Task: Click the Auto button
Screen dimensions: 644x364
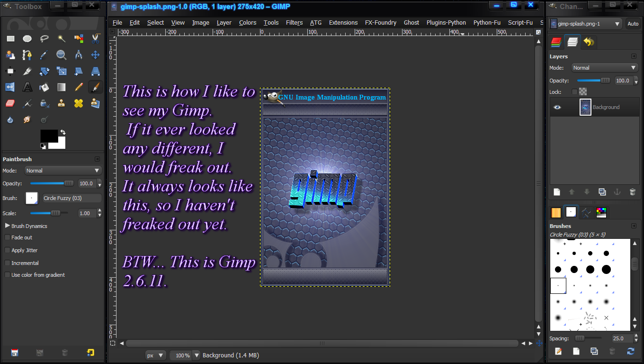Action: pos(633,24)
